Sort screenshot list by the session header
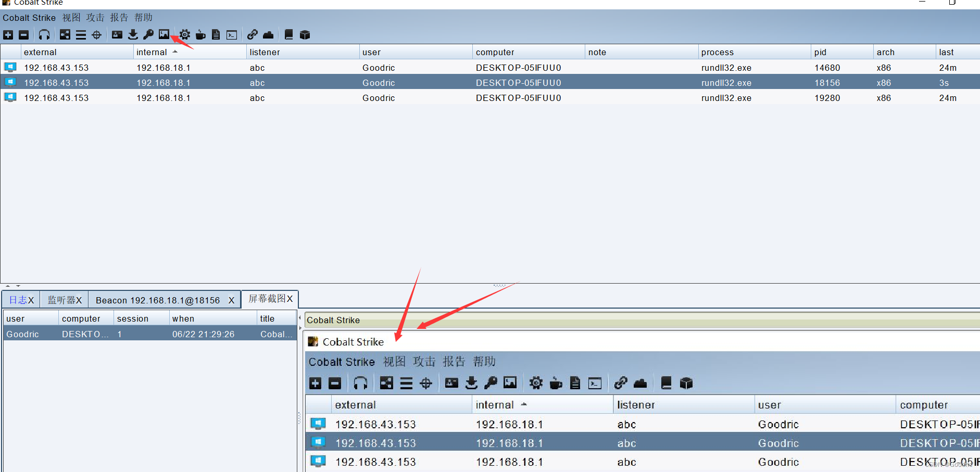980x472 pixels. 142,318
